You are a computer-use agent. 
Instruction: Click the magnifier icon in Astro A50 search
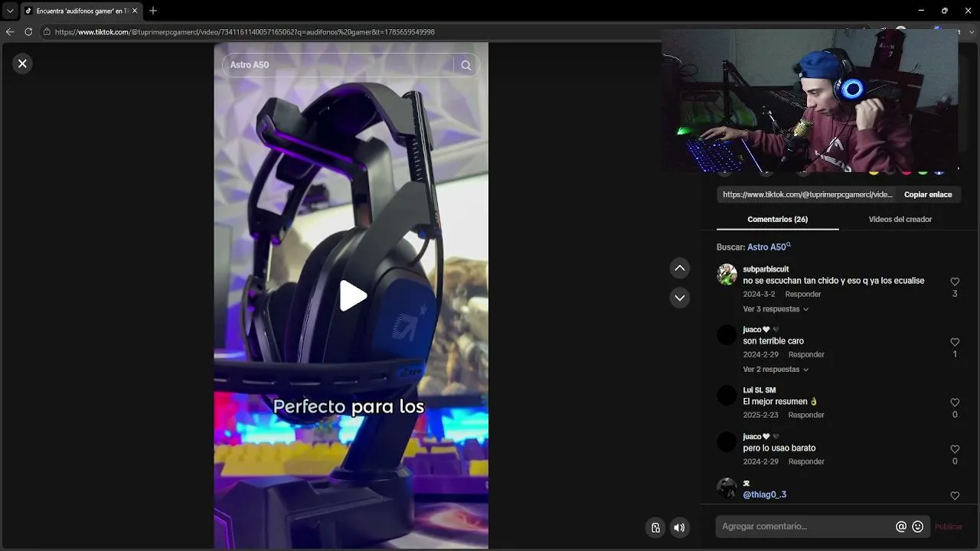click(466, 65)
